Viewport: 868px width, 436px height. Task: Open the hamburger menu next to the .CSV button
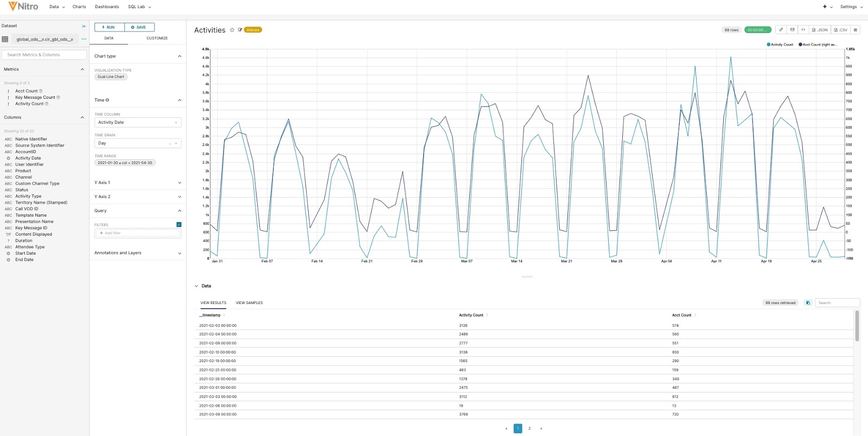856,30
